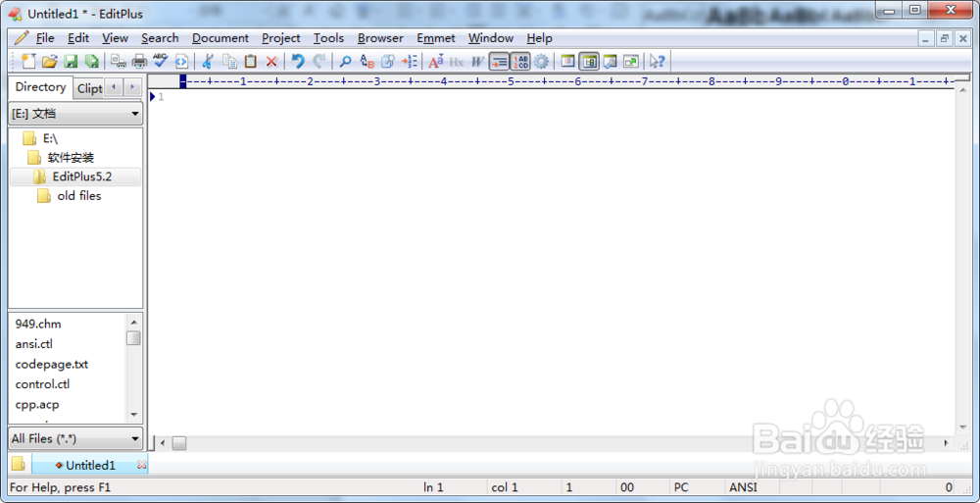Click the side panel tab scroll-left arrow

pyautogui.click(x=113, y=87)
